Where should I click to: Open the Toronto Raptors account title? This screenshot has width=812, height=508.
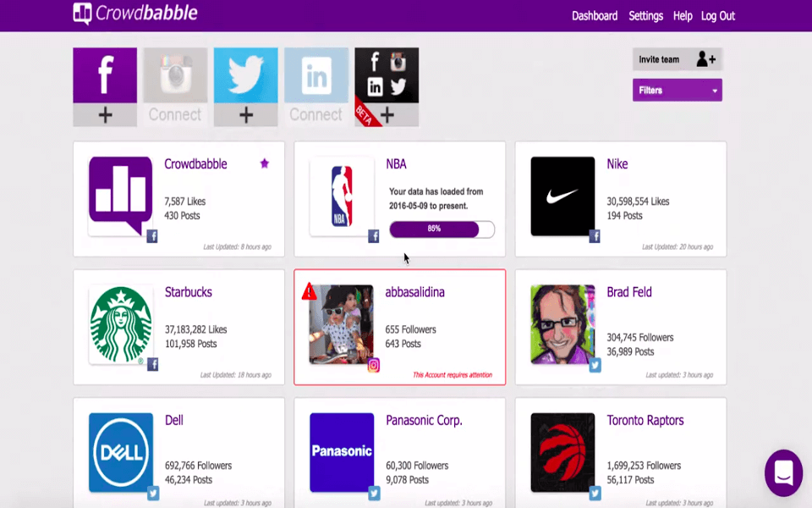[645, 420]
